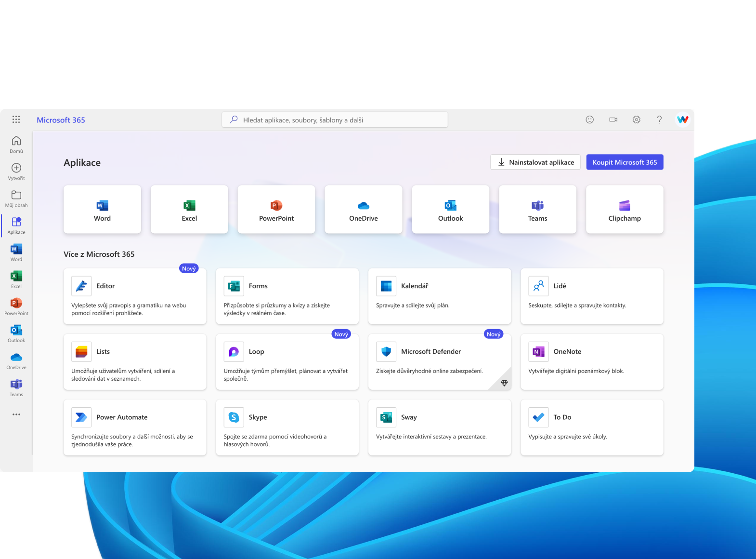Open settings gear in the header
756x559 pixels.
(636, 120)
